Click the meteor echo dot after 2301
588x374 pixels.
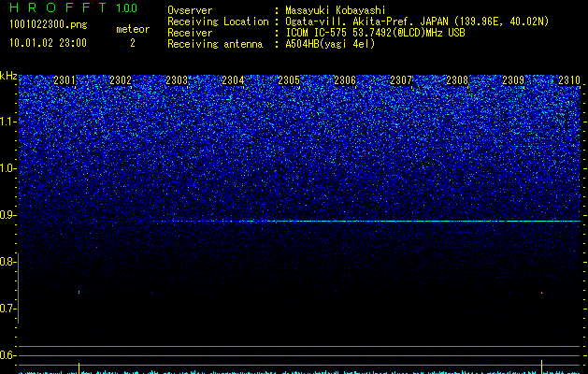pyautogui.click(x=79, y=292)
